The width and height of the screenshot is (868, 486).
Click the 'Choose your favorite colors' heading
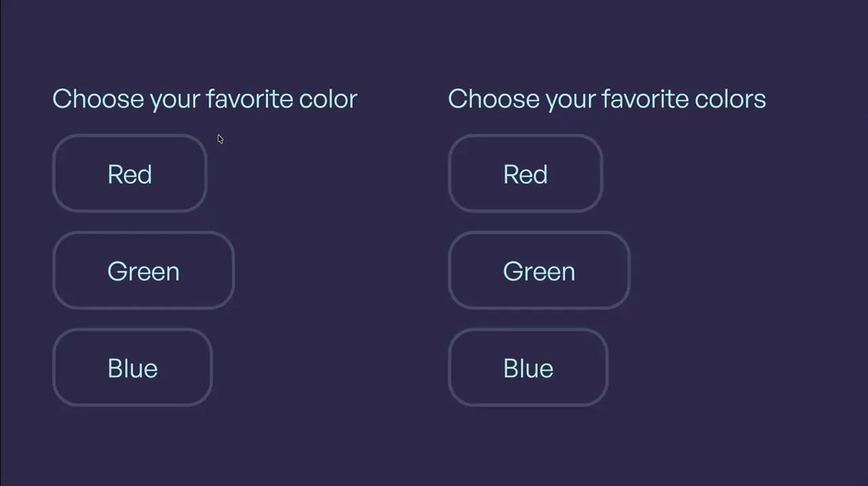pos(606,99)
